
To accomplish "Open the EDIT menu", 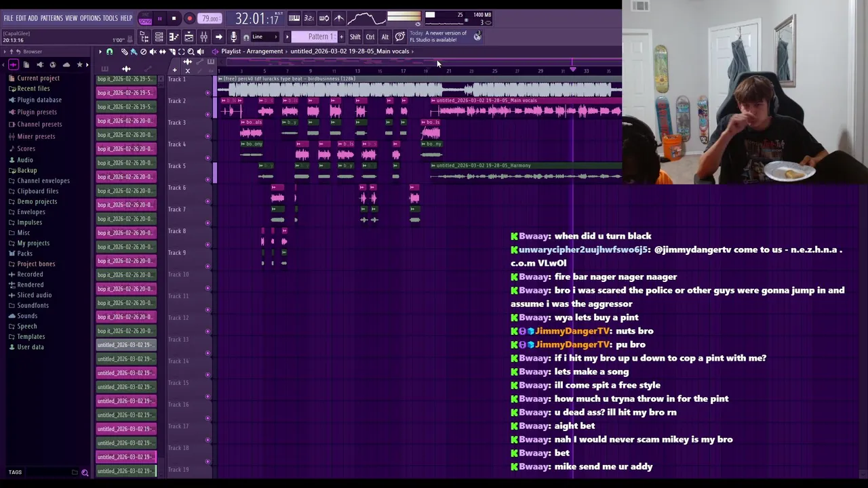I will coord(21,18).
